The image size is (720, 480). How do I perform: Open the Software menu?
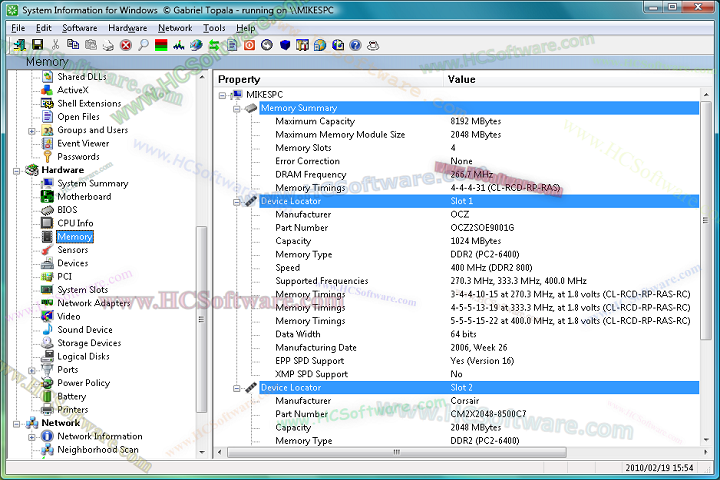click(79, 28)
